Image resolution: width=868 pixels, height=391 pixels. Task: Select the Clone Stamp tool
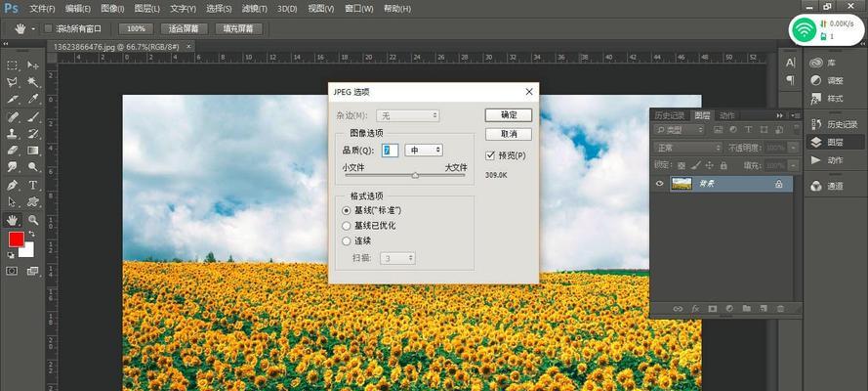(12, 133)
